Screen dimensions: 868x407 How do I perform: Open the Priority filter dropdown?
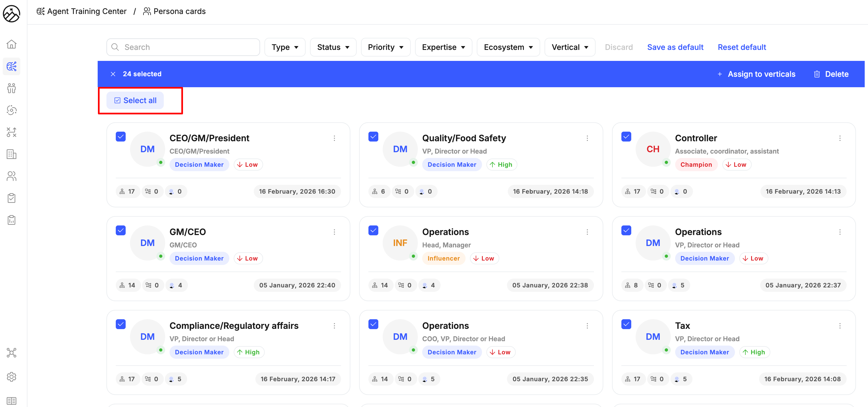[385, 47]
